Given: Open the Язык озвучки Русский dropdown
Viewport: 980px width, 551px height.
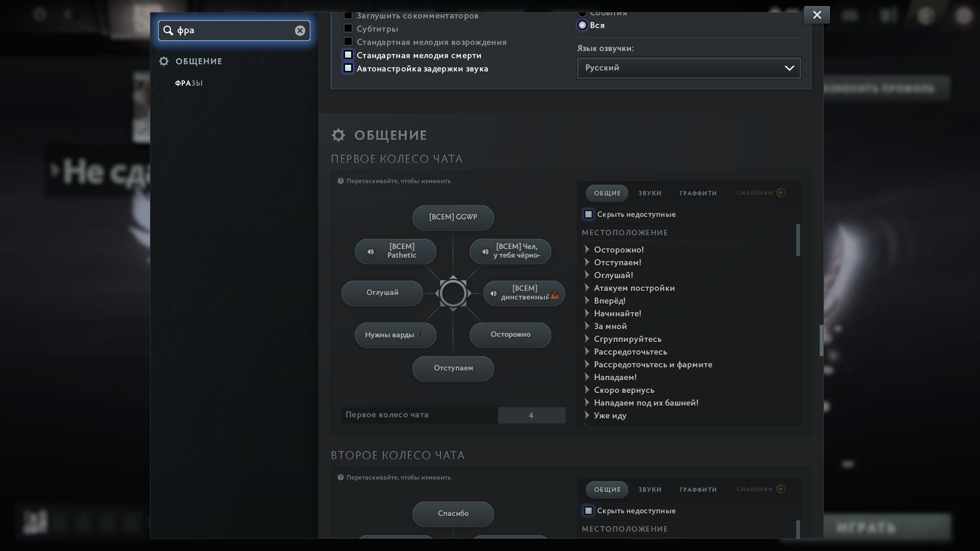Looking at the screenshot, I should (688, 68).
